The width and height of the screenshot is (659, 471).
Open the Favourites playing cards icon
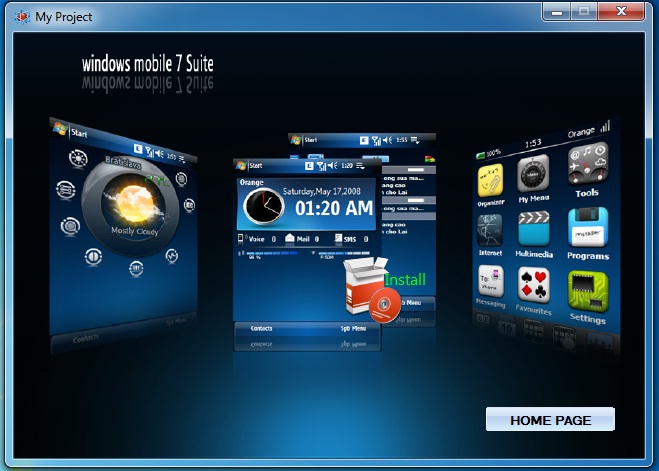point(534,285)
